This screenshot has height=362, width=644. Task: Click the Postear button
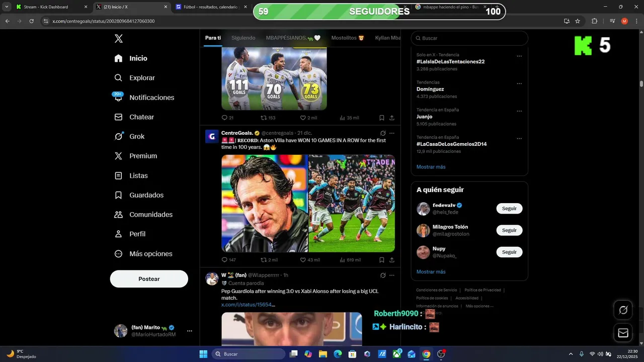[149, 279]
